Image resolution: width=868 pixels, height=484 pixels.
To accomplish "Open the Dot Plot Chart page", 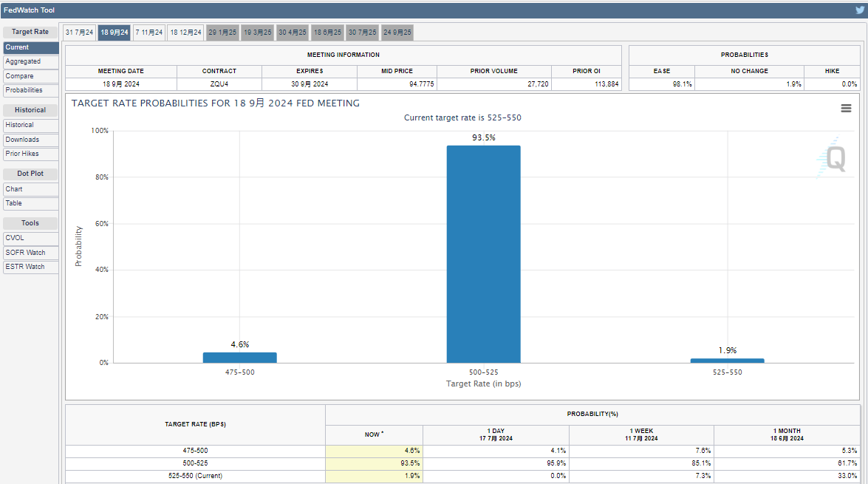I will [30, 189].
